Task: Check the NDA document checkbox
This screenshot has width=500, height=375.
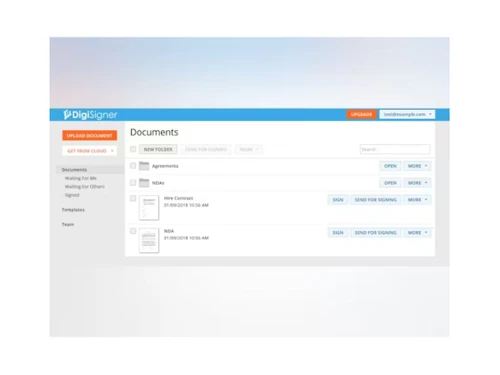Action: (x=133, y=231)
